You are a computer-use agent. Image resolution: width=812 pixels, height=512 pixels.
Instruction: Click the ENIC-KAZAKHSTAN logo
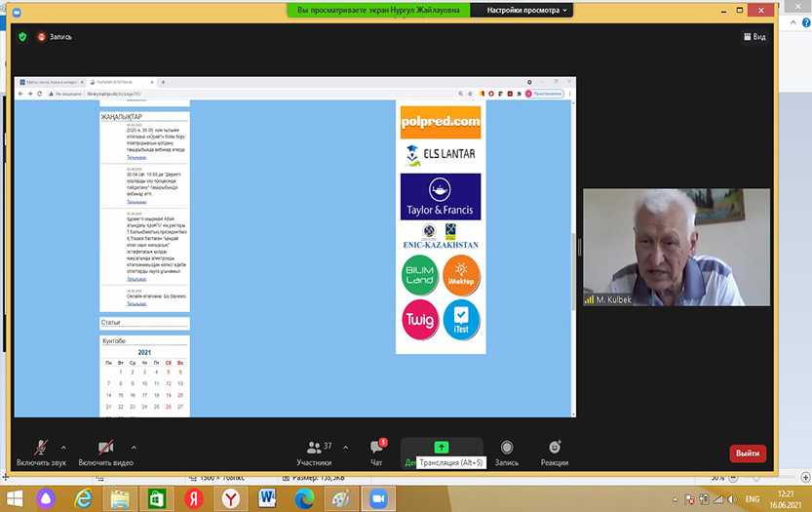click(x=441, y=236)
